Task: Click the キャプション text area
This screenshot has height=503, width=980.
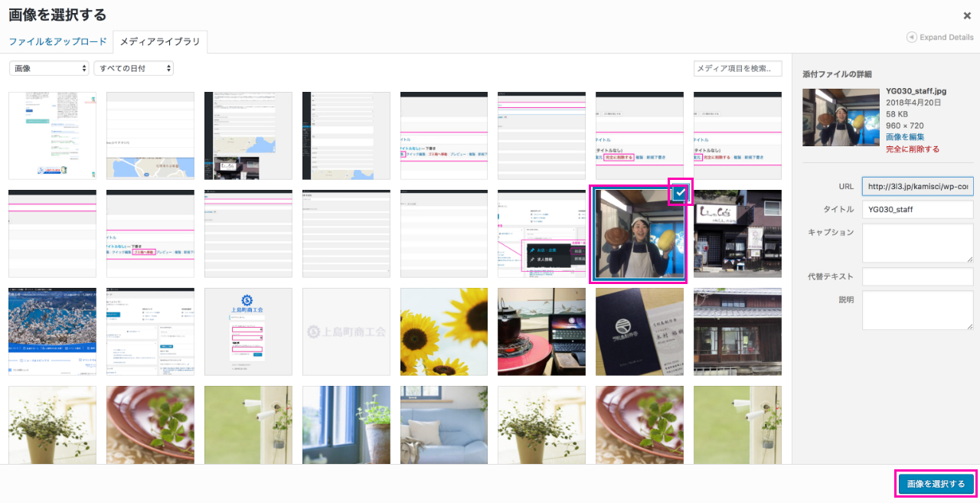Action: 917,243
